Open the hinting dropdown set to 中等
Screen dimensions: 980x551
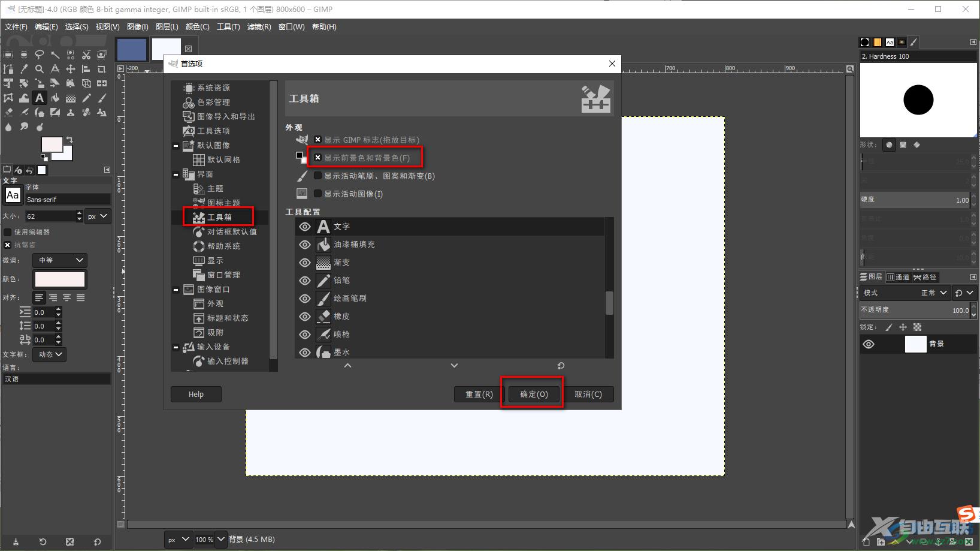61,260
